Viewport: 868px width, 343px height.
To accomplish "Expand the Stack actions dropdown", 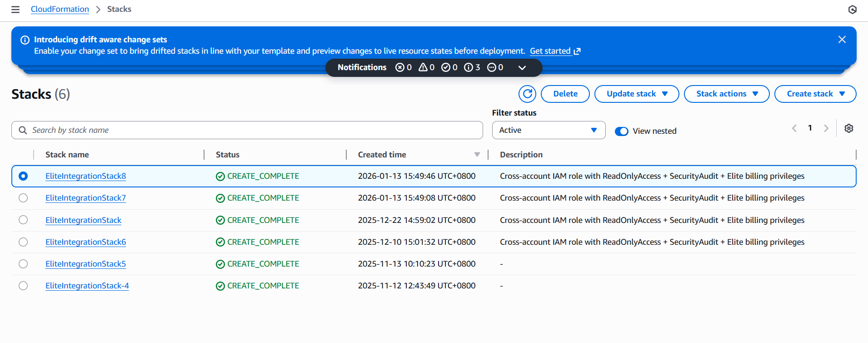I will (x=726, y=94).
